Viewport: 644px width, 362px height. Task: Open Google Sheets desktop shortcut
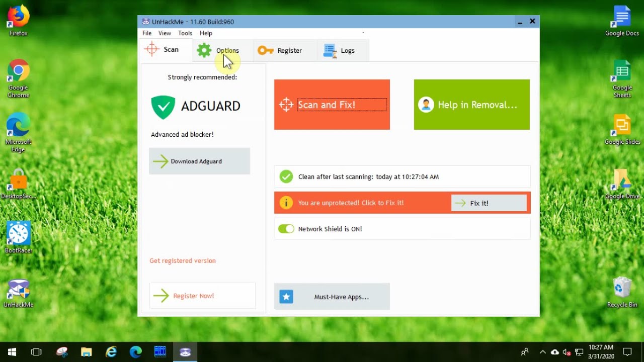622,79
